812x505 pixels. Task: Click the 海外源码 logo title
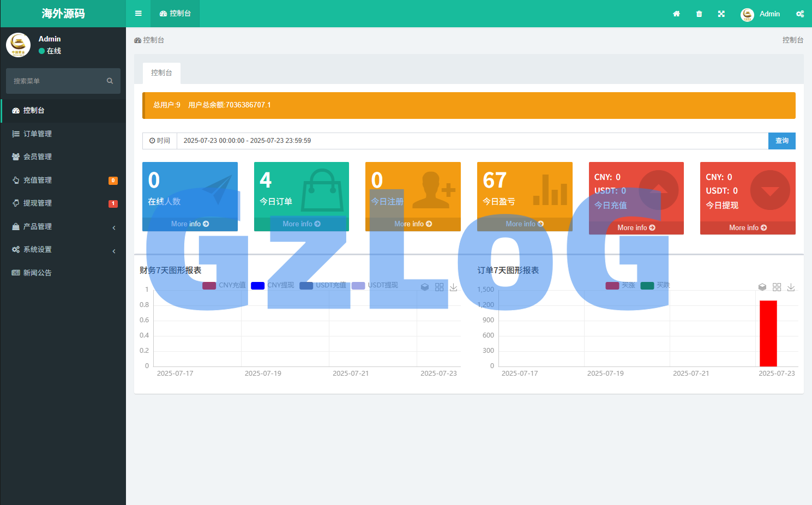click(x=63, y=14)
